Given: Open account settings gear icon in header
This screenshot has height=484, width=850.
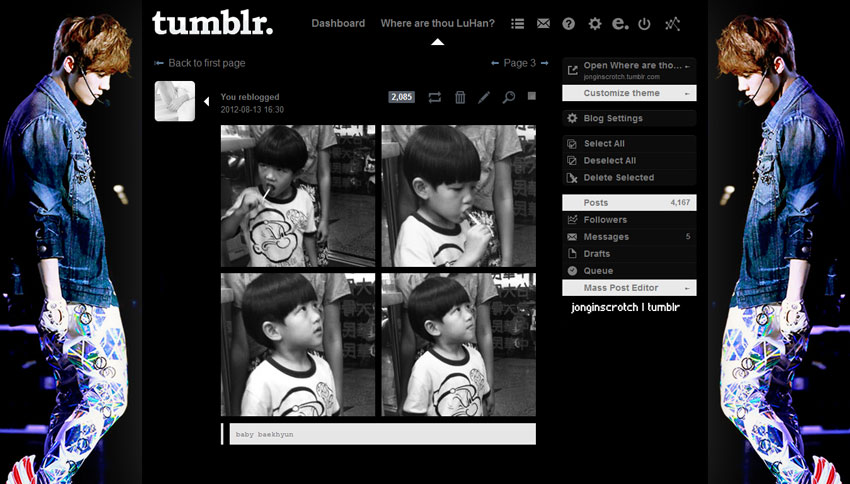Looking at the screenshot, I should tap(595, 23).
